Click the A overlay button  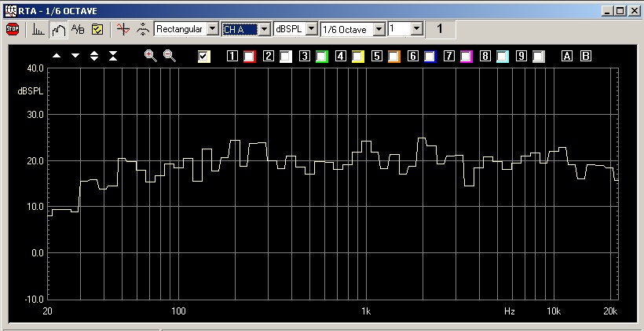pos(567,56)
